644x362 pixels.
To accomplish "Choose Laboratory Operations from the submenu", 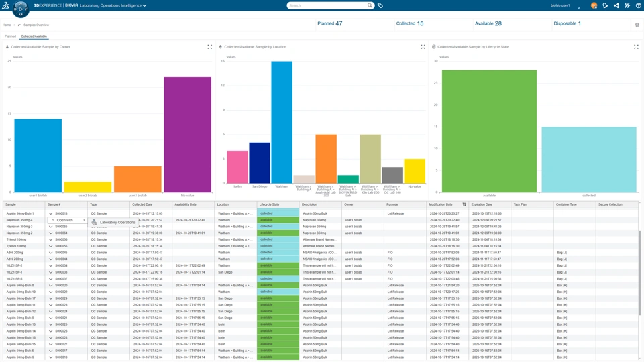I will 113,222.
